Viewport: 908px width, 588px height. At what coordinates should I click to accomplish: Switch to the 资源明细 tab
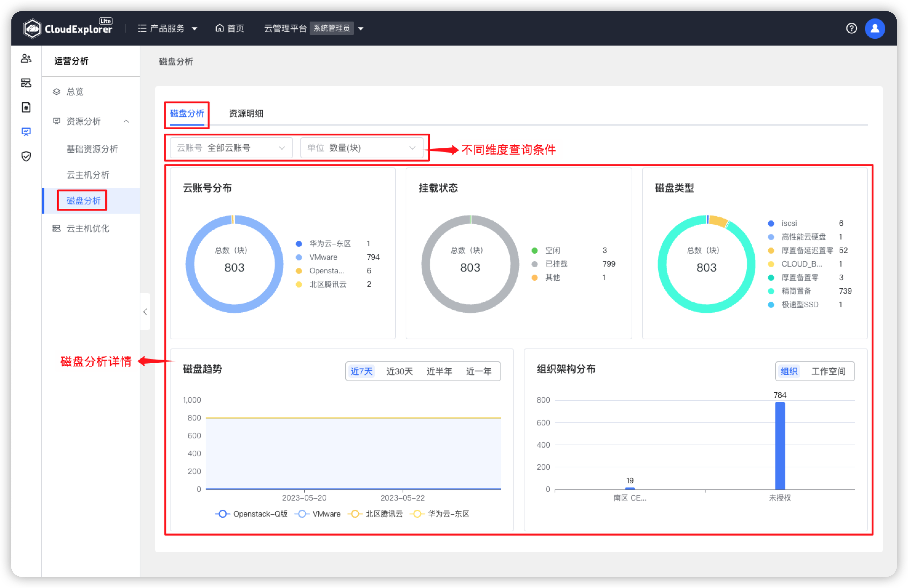coord(246,113)
